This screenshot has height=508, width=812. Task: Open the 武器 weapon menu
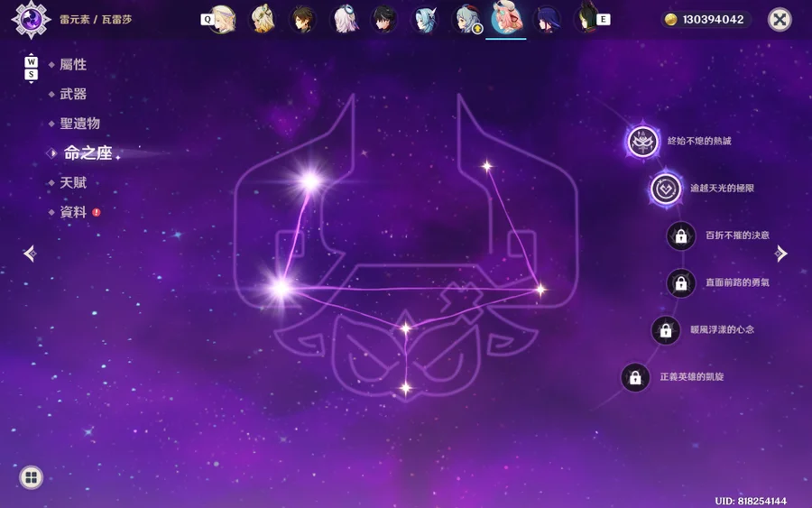pos(73,94)
